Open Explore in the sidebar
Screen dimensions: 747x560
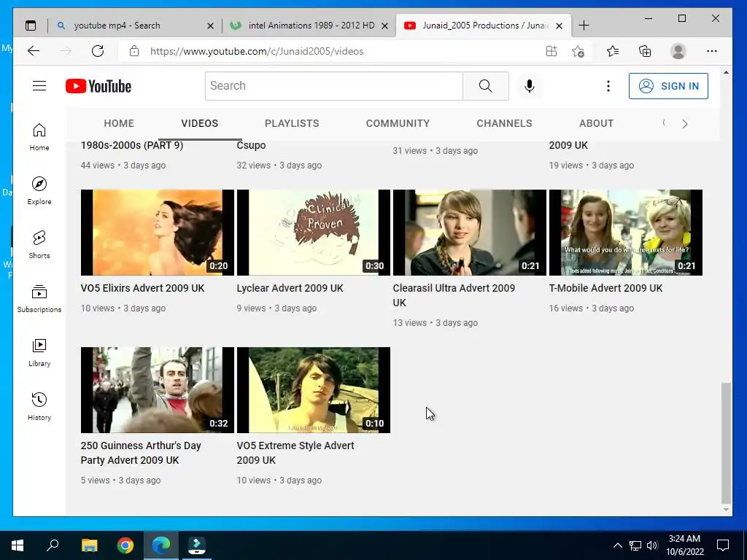(x=39, y=191)
